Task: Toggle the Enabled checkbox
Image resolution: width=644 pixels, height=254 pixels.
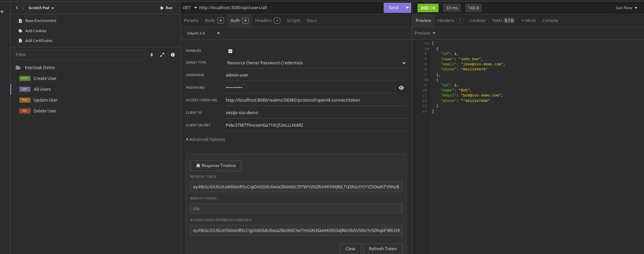Action: 230,51
